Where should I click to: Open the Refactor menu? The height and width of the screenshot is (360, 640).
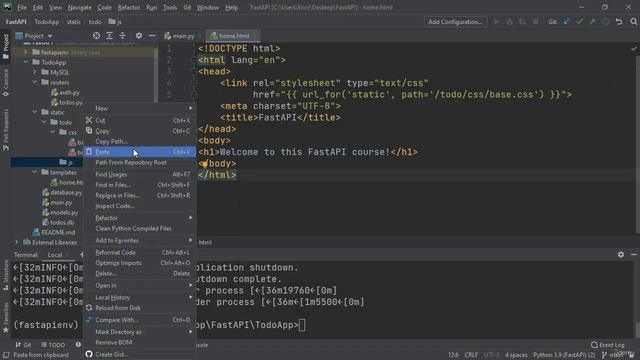(129, 7)
